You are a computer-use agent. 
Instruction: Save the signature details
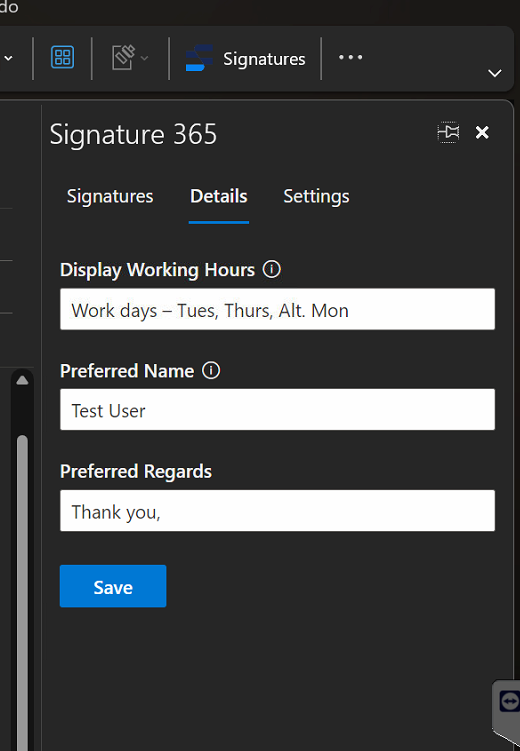pos(113,586)
